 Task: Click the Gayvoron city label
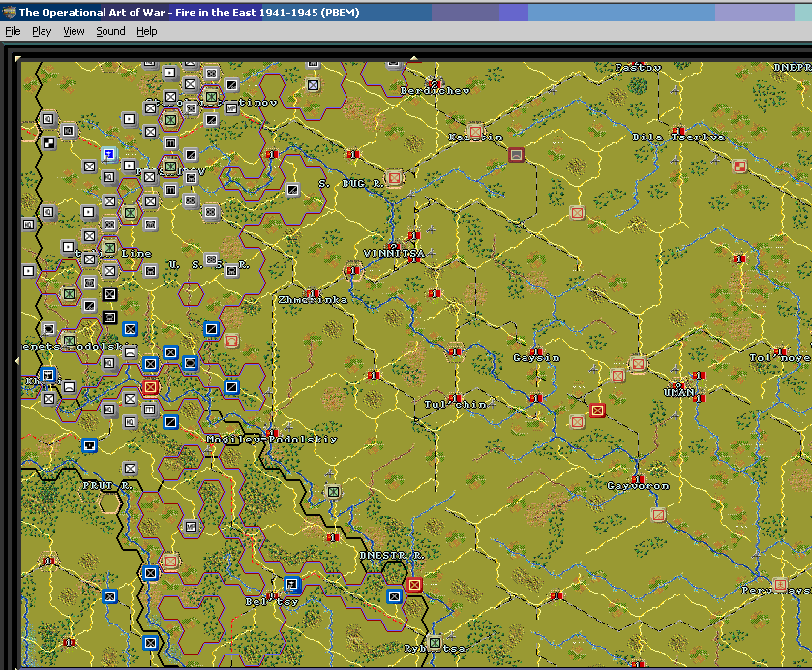[638, 485]
